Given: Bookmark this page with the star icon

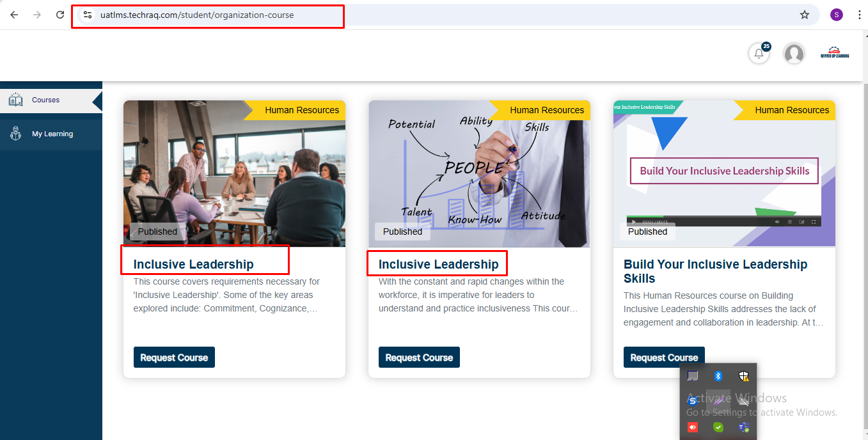Looking at the screenshot, I should pos(805,15).
